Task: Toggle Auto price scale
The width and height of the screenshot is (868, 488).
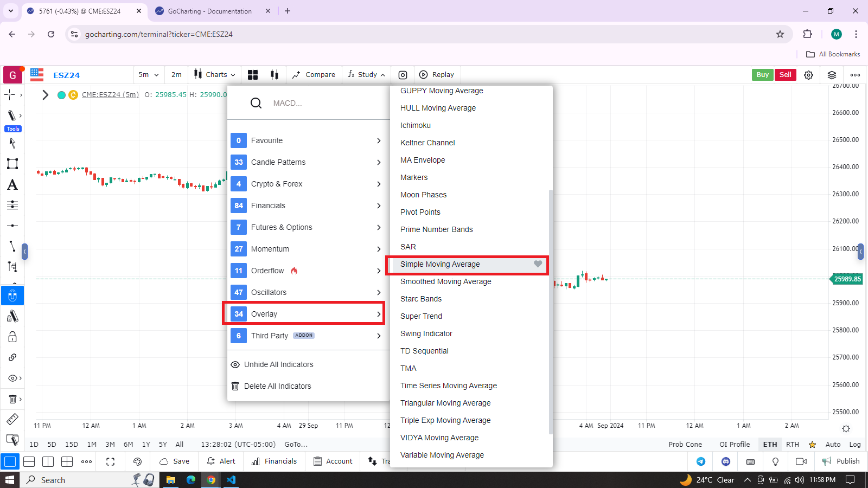Action: pos(833,444)
